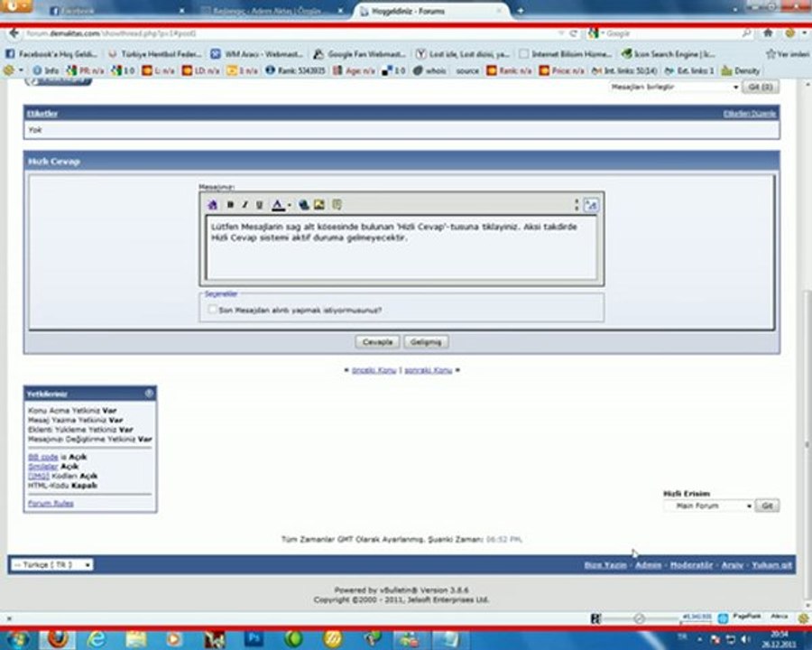Open the Moderatör footer link
The image size is (812, 650).
(691, 565)
